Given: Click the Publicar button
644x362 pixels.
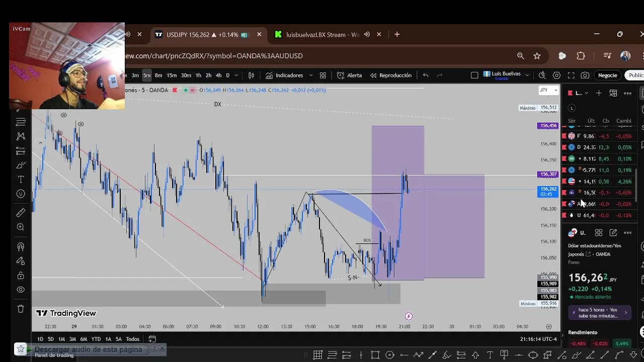Looking at the screenshot, I should coord(635,75).
